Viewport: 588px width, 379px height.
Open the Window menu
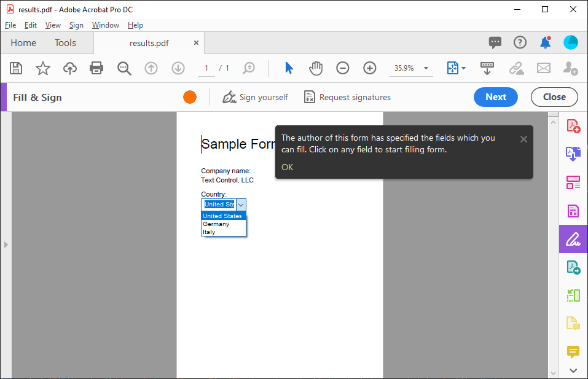coord(106,25)
